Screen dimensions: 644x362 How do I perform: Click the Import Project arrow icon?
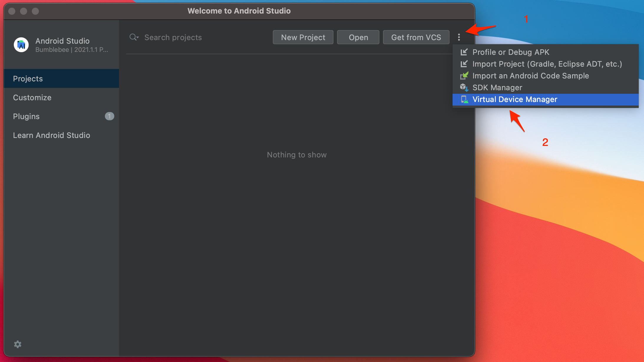[464, 64]
